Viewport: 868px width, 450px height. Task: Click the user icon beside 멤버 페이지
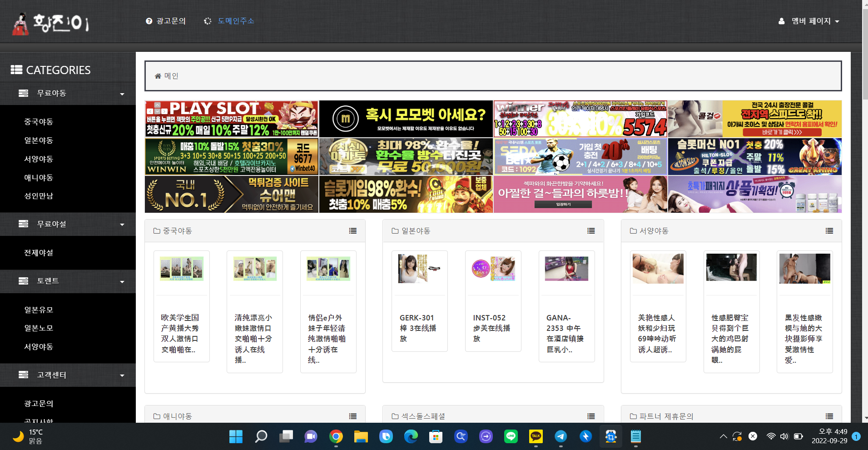click(x=782, y=21)
